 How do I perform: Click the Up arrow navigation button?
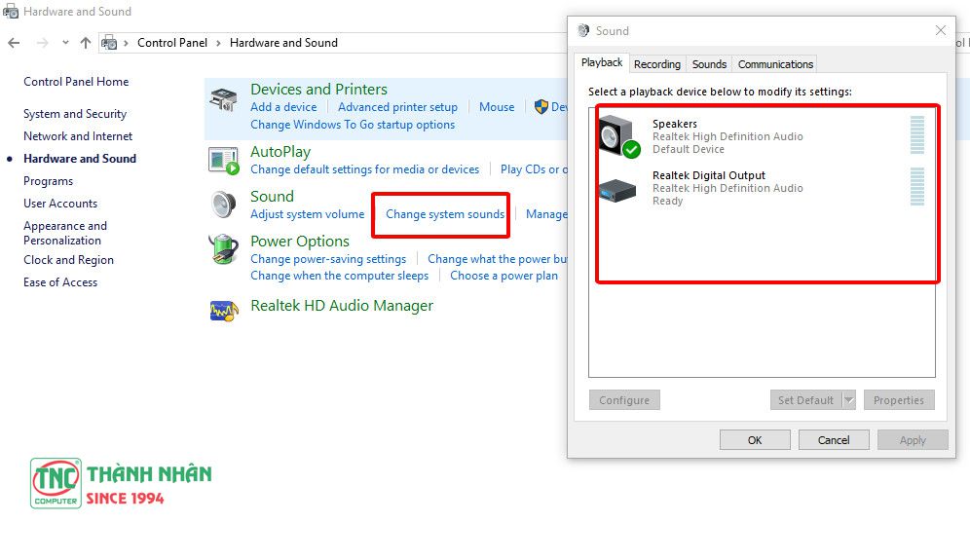tap(86, 43)
